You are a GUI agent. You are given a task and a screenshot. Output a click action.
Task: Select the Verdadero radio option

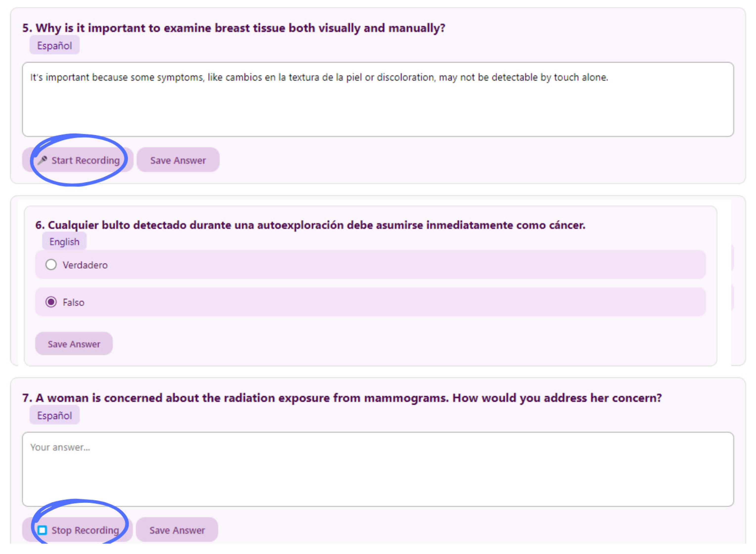[x=51, y=265]
